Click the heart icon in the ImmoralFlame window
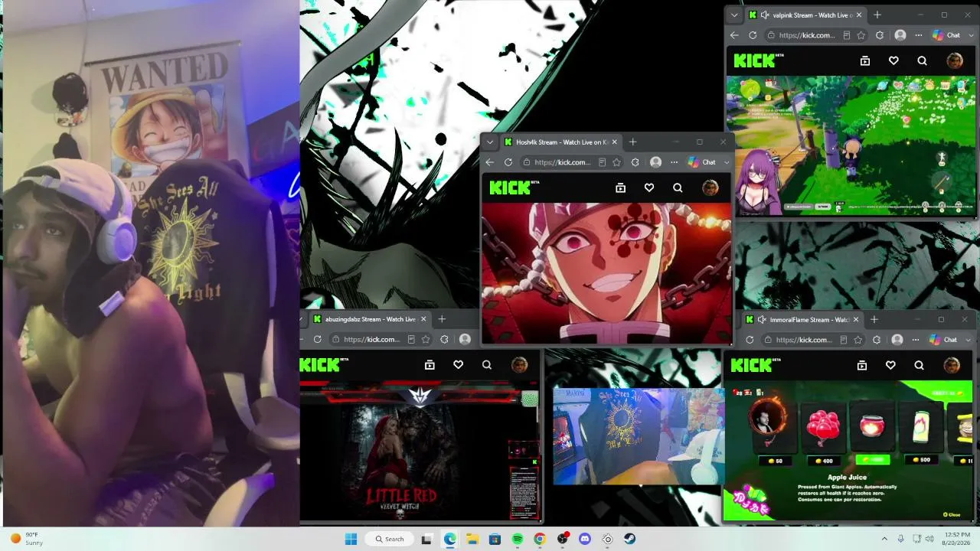The image size is (980, 551). click(x=890, y=366)
